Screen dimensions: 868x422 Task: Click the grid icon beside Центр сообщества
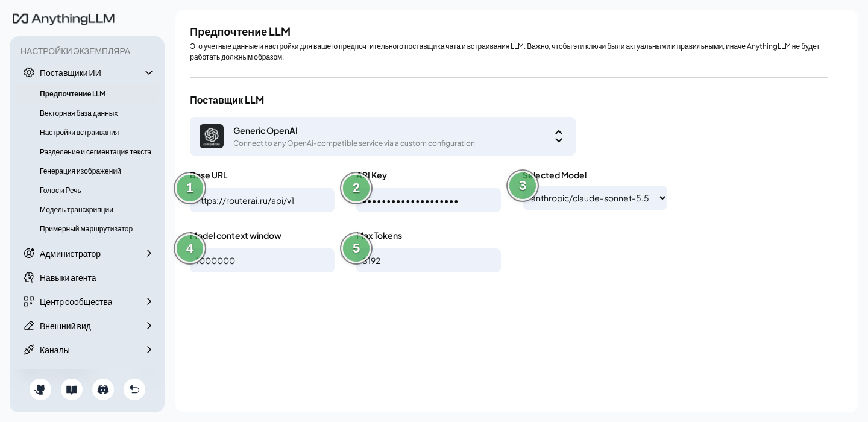(29, 302)
